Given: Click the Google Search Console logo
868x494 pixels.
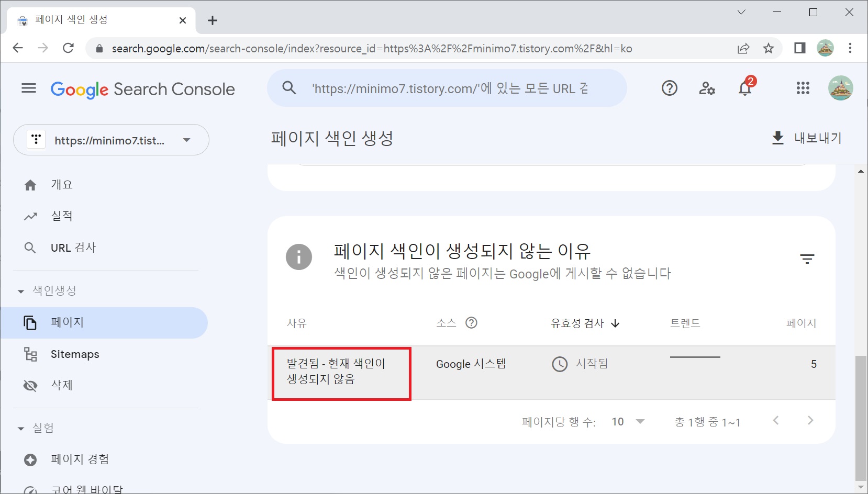Looking at the screenshot, I should (x=142, y=89).
